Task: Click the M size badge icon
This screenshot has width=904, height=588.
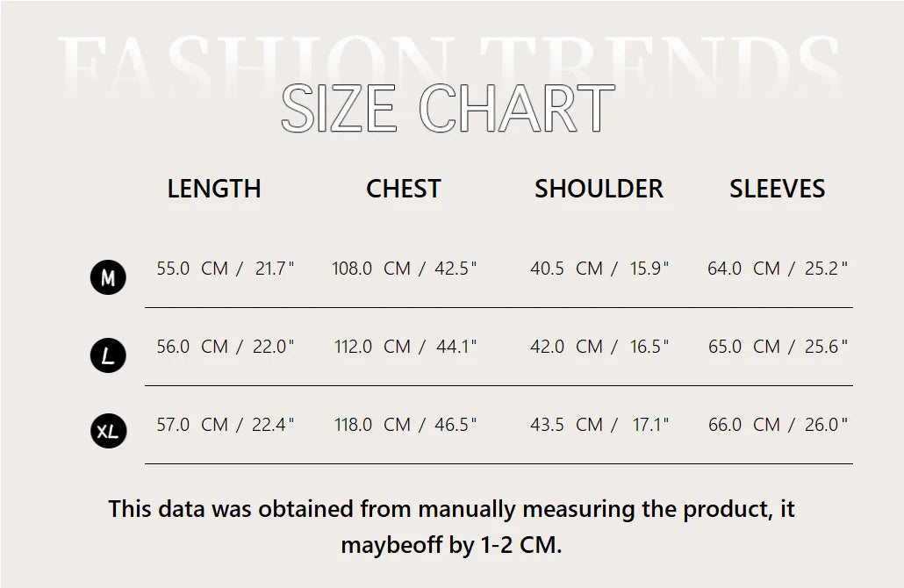Action: click(108, 278)
